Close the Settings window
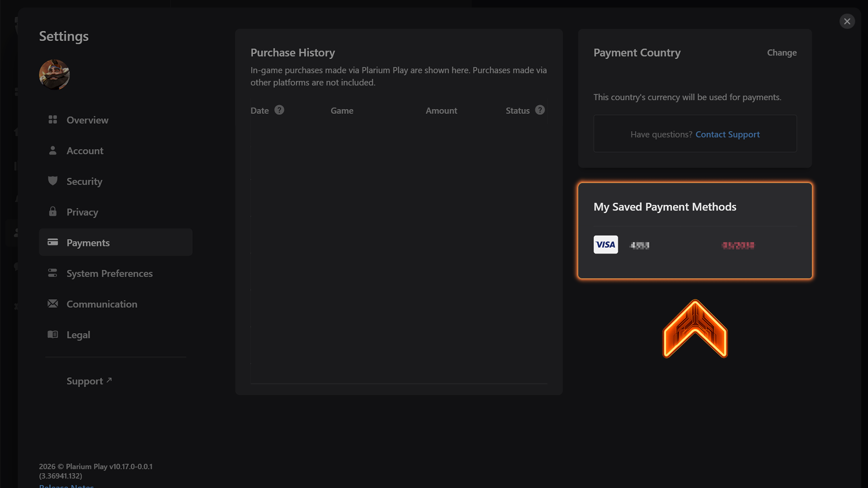The width and height of the screenshot is (868, 488). [x=847, y=21]
